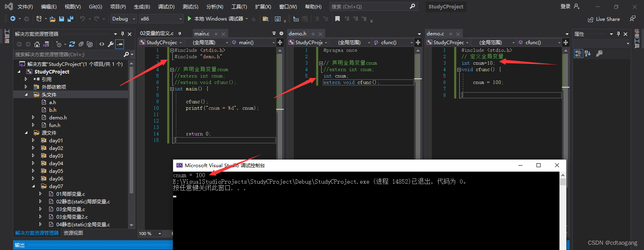Open cfunc() dropdown in demo.h editor
This screenshot has width=644, height=250.
click(393, 42)
